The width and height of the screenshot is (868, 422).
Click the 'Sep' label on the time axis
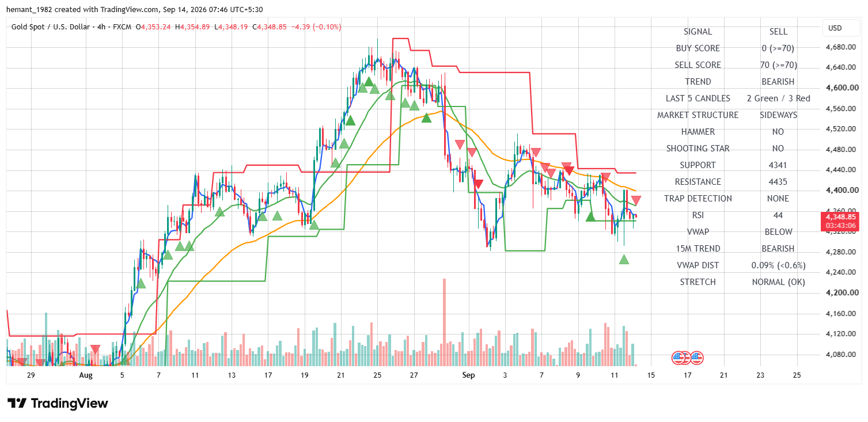point(468,375)
